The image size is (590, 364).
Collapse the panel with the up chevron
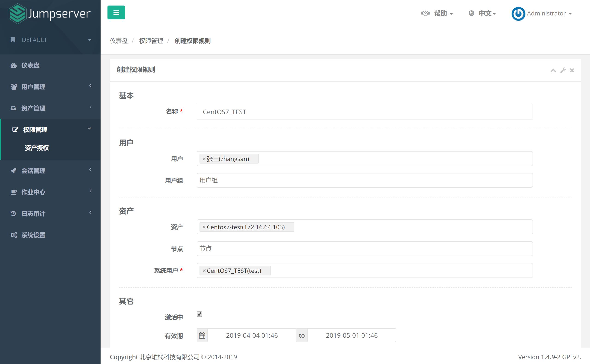click(553, 70)
